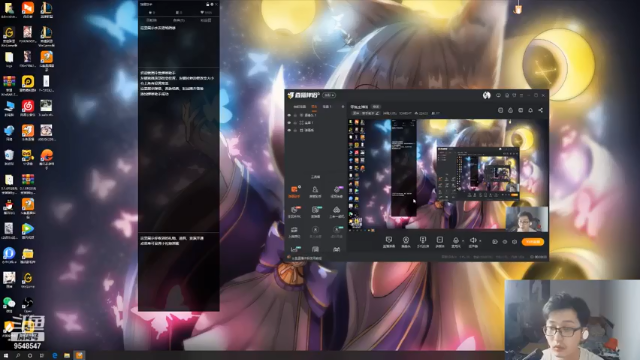This screenshot has width=640, height=360.
Task: Click the record camera icon left of start button
Action: point(495,242)
